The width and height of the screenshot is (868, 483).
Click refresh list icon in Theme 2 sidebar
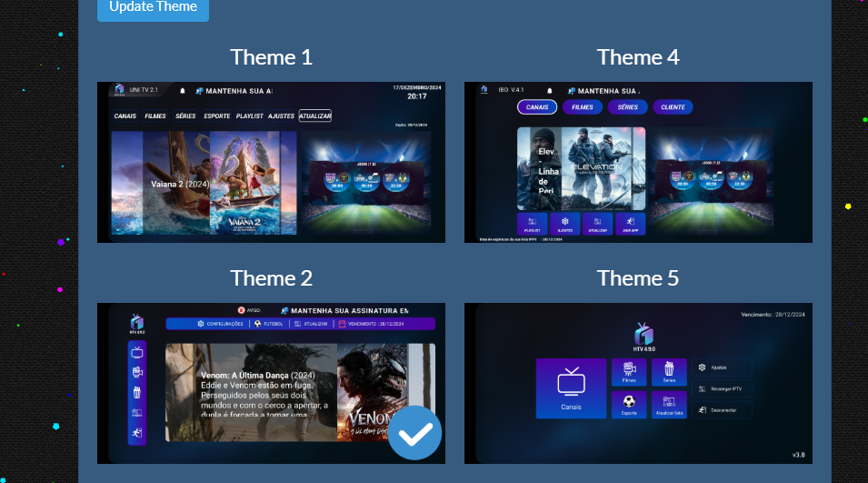pyautogui.click(x=136, y=413)
